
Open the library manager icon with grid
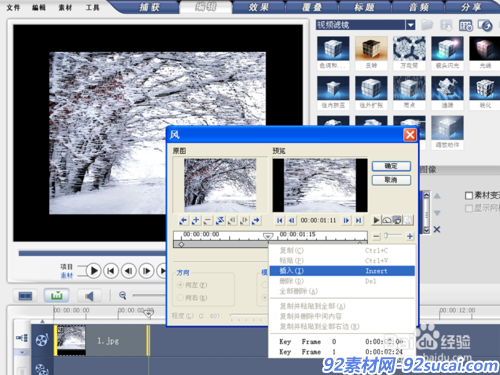[466, 25]
